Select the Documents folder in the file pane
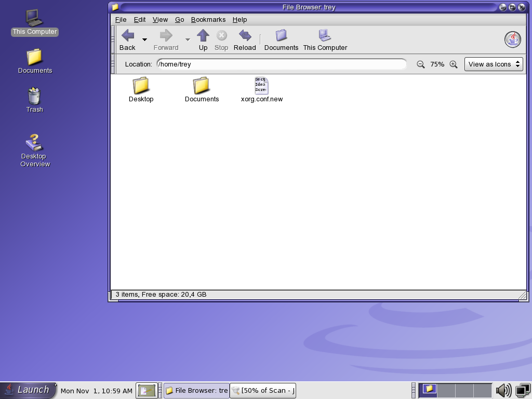 click(x=202, y=89)
